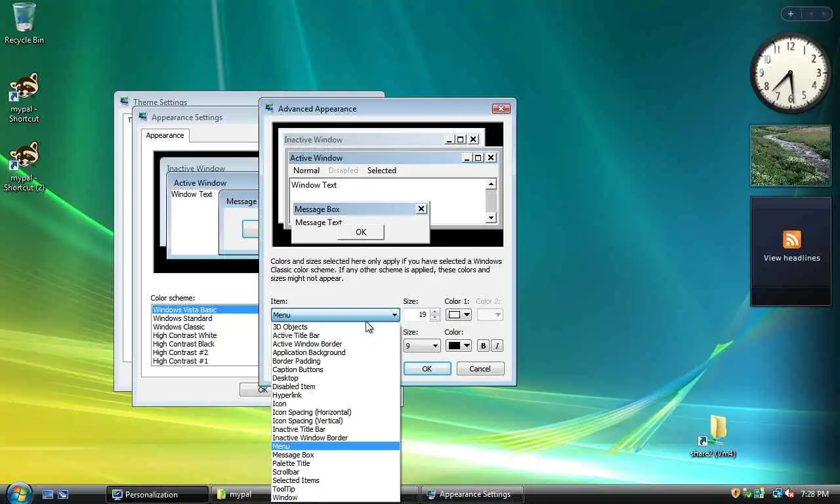The image size is (840, 504).
Task: Select High Contrast Black color scheme
Action: pos(205,344)
